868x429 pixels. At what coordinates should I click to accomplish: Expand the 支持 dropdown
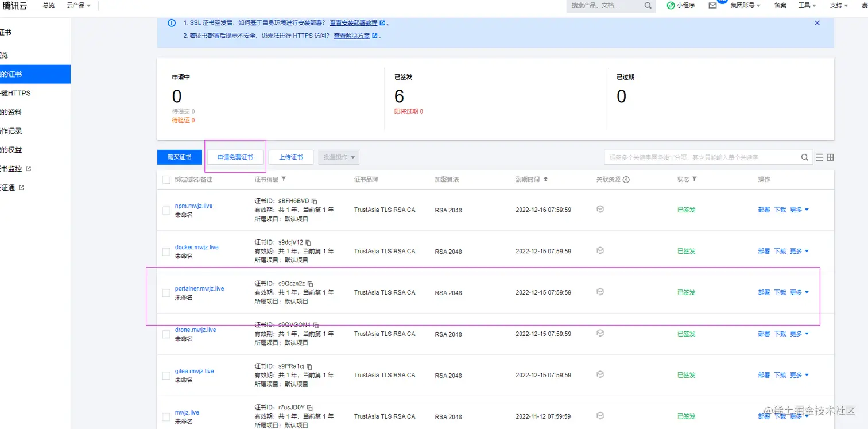click(x=839, y=5)
